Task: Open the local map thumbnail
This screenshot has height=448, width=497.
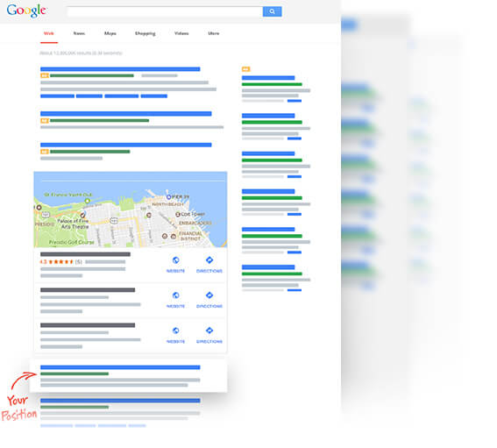Action: 131,210
